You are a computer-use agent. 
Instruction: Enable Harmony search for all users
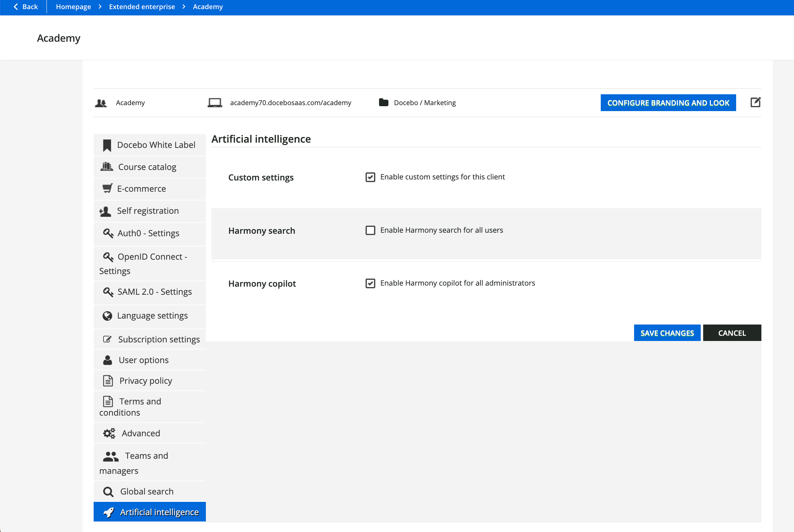pyautogui.click(x=370, y=230)
